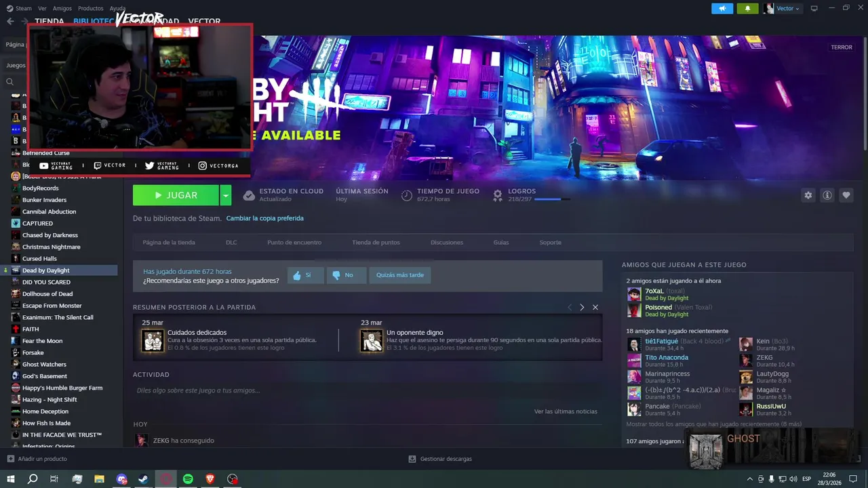Screen dimensions: 868x488
Task: Open Cuidados dedicados achievement icon
Action: tap(153, 340)
